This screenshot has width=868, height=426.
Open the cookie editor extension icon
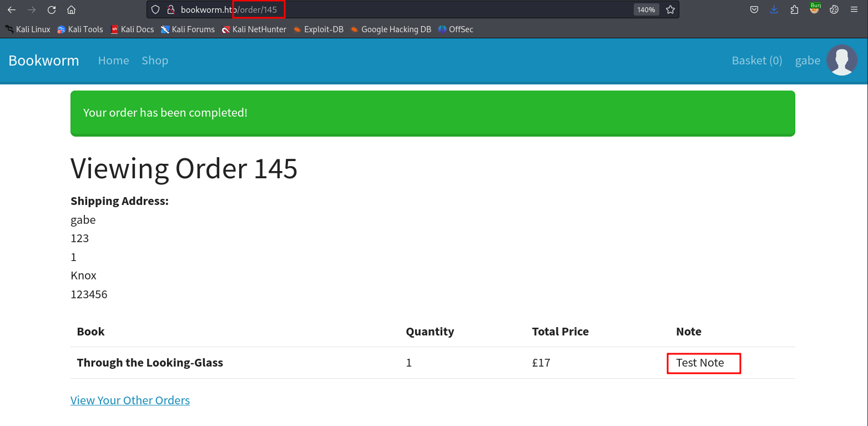click(834, 9)
